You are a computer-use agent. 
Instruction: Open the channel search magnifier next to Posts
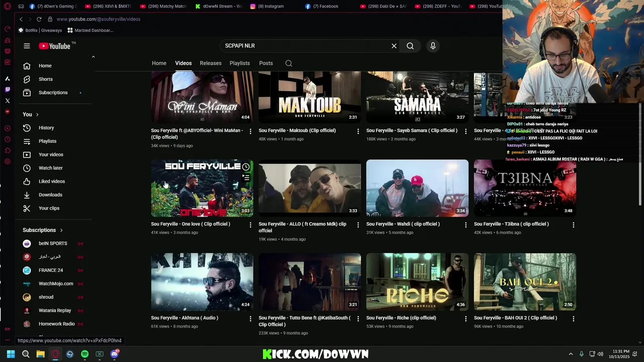pos(289,63)
